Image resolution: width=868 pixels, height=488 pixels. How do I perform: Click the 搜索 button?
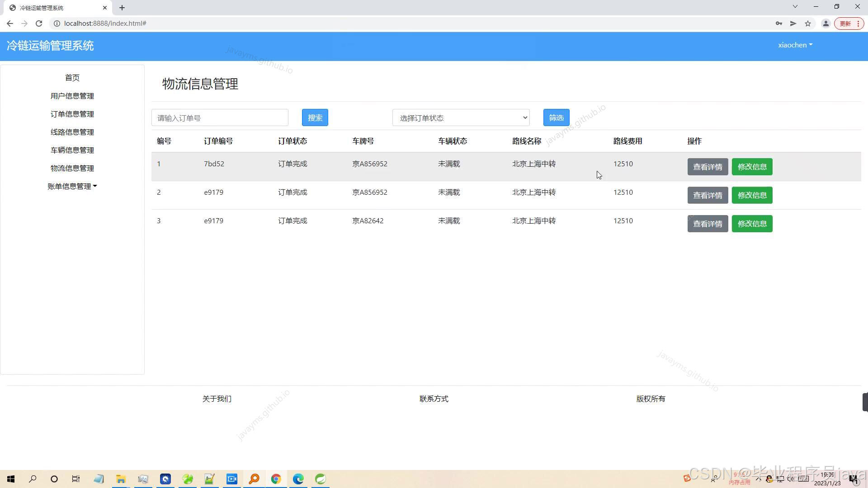click(x=315, y=117)
